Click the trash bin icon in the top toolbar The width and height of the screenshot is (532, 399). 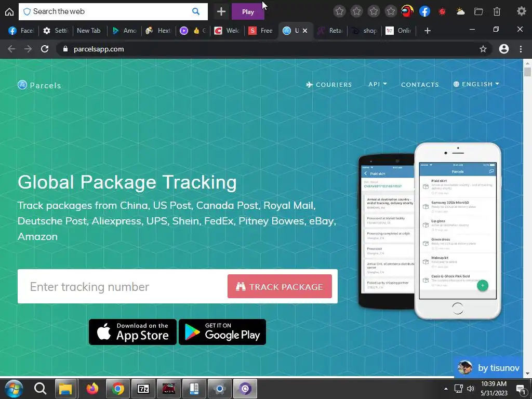point(497,11)
